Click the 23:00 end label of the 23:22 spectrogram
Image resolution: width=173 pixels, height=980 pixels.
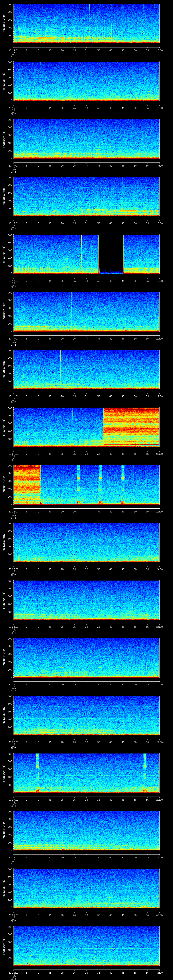click(160, 511)
